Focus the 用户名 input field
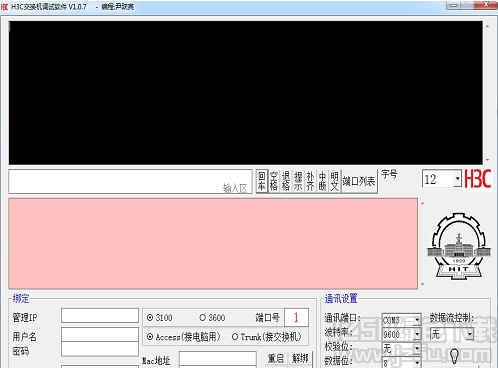This screenshot has width=498, height=368. 100,334
